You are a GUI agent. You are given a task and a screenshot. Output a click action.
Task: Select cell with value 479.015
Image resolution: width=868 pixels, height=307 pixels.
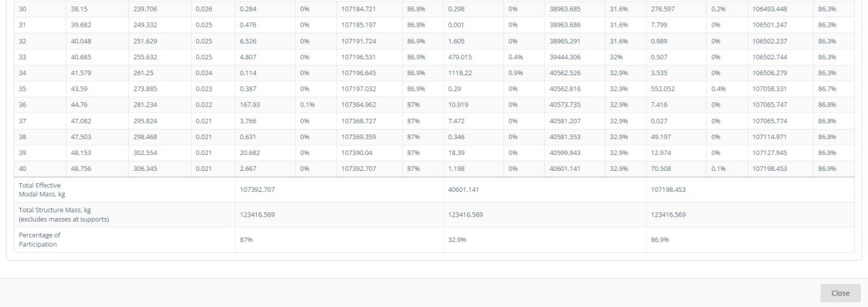(460, 56)
